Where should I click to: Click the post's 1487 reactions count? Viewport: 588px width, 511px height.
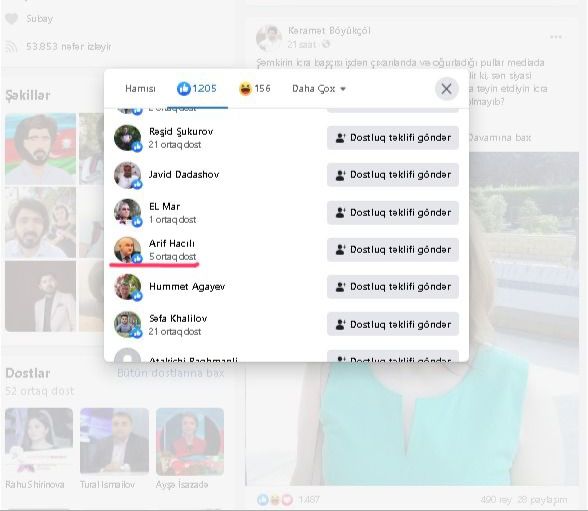click(x=309, y=499)
